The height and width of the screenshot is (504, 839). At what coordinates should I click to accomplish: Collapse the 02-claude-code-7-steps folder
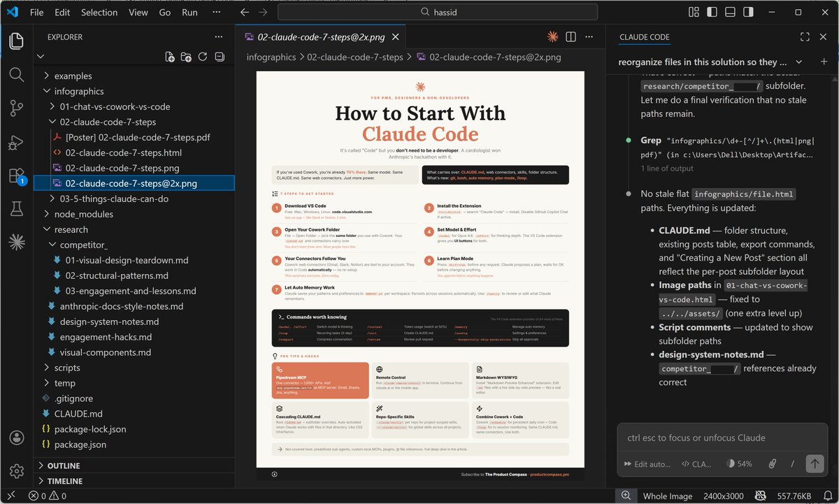(x=134, y=122)
